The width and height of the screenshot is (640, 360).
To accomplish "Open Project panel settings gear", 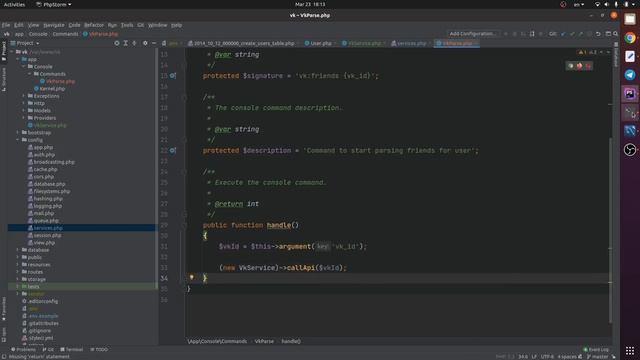I will [145, 43].
